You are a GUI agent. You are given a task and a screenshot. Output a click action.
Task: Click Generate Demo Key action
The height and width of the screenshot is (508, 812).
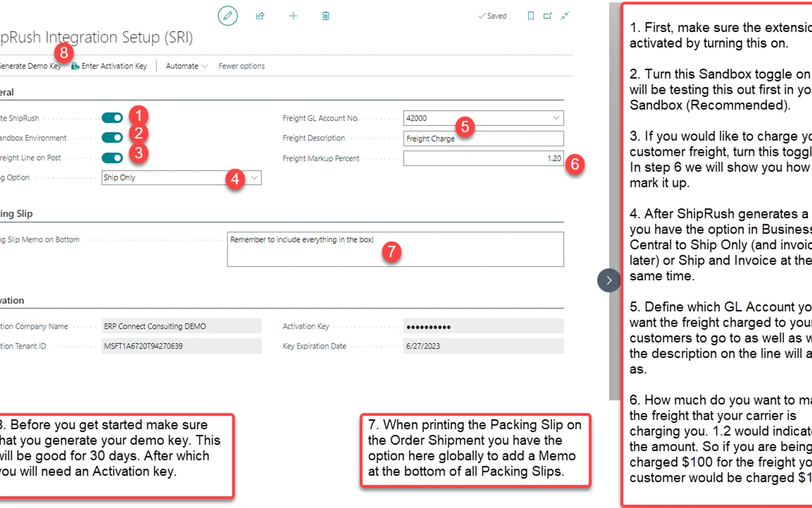(30, 66)
